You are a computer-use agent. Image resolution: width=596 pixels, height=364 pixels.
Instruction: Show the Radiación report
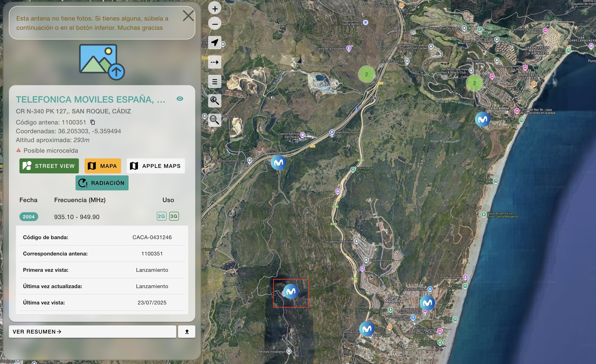[x=102, y=183]
